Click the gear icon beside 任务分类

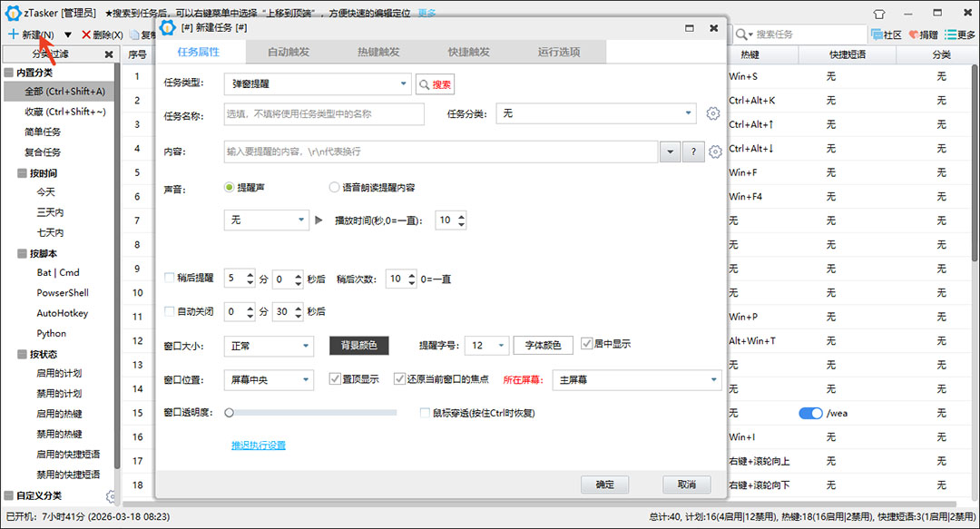[x=713, y=113]
